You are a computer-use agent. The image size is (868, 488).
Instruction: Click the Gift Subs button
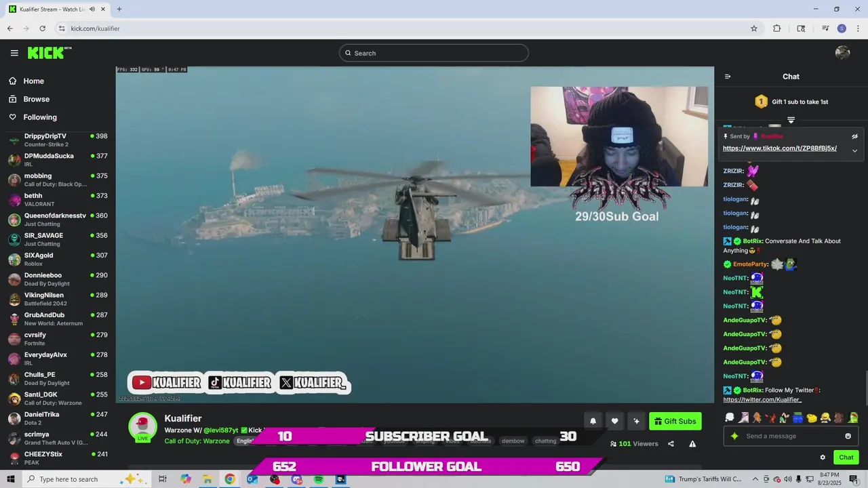click(x=675, y=422)
